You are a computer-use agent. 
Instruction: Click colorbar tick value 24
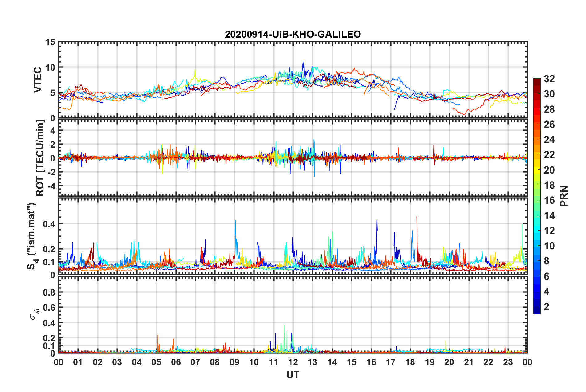(x=549, y=140)
